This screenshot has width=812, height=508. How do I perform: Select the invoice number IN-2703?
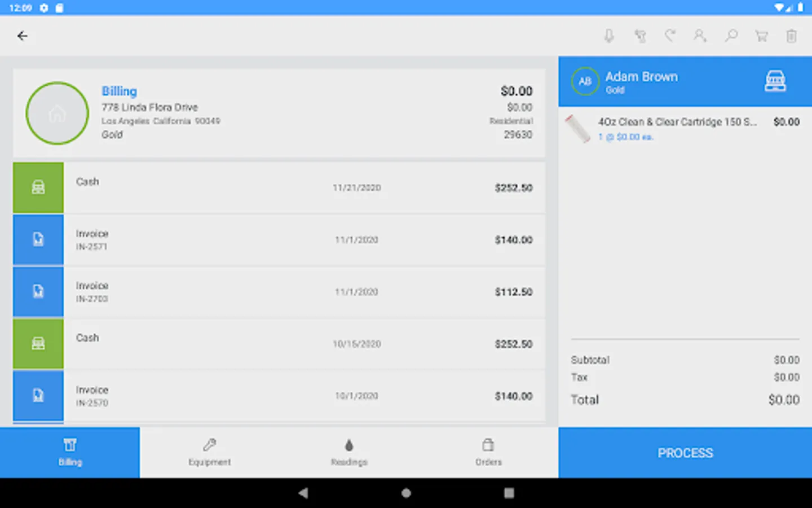92,299
